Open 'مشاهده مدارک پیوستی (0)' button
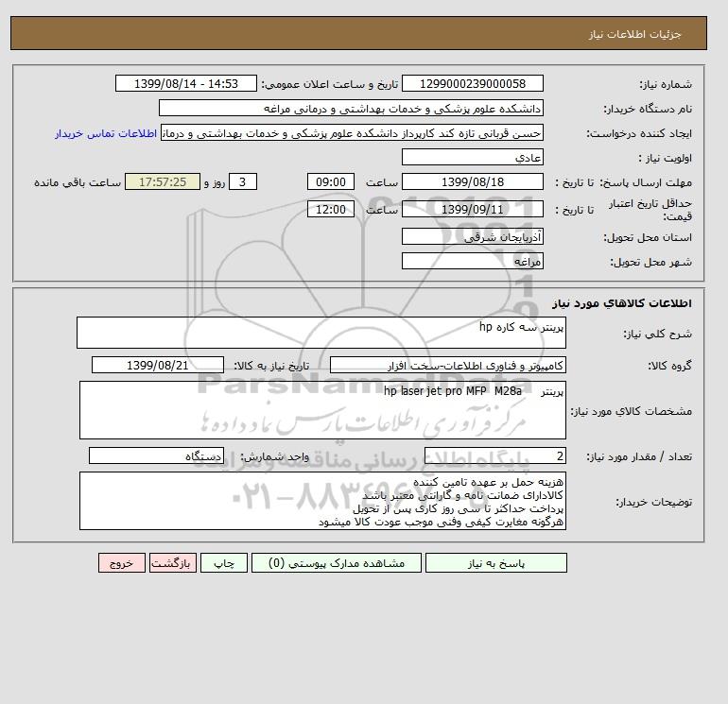This screenshot has height=704, width=728. pos(337,562)
